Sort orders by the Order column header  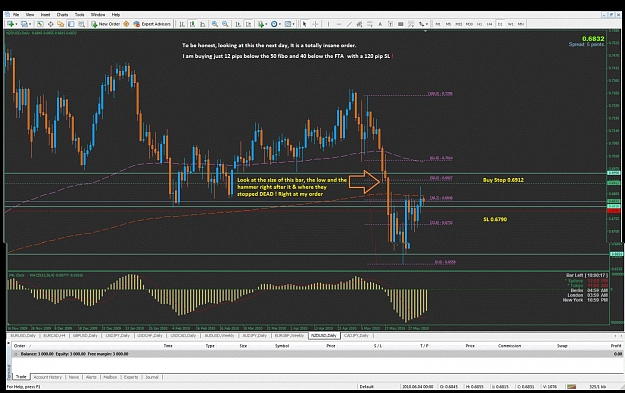(20, 346)
